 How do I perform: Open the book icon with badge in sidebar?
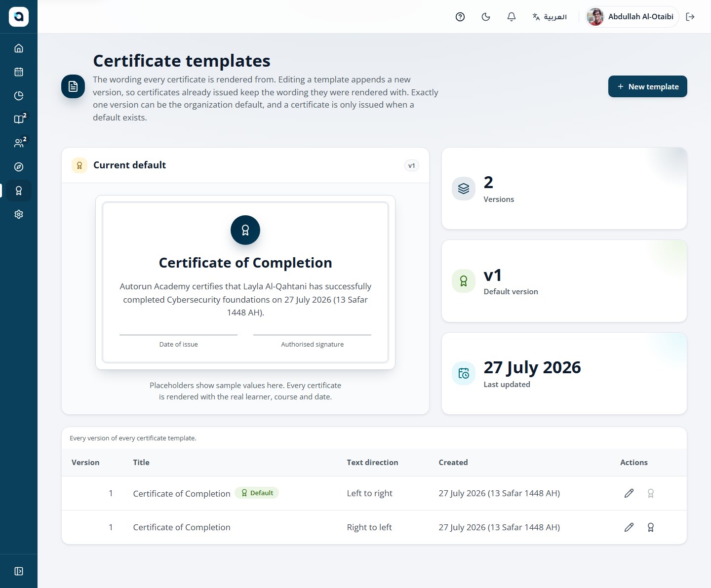point(19,119)
